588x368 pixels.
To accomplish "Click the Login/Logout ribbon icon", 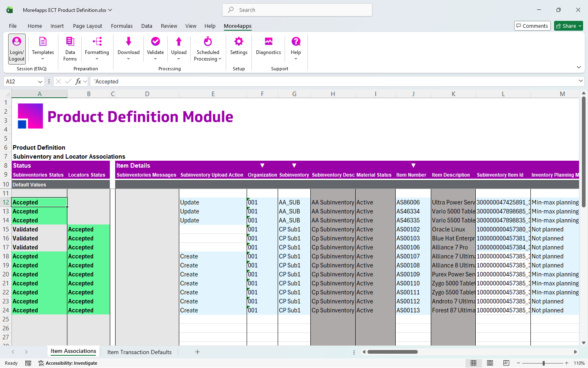I will pyautogui.click(x=17, y=42).
